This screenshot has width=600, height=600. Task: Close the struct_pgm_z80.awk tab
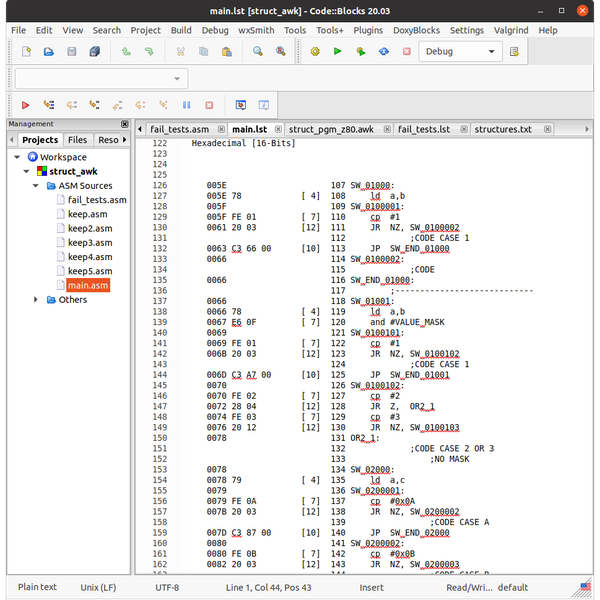pos(387,129)
